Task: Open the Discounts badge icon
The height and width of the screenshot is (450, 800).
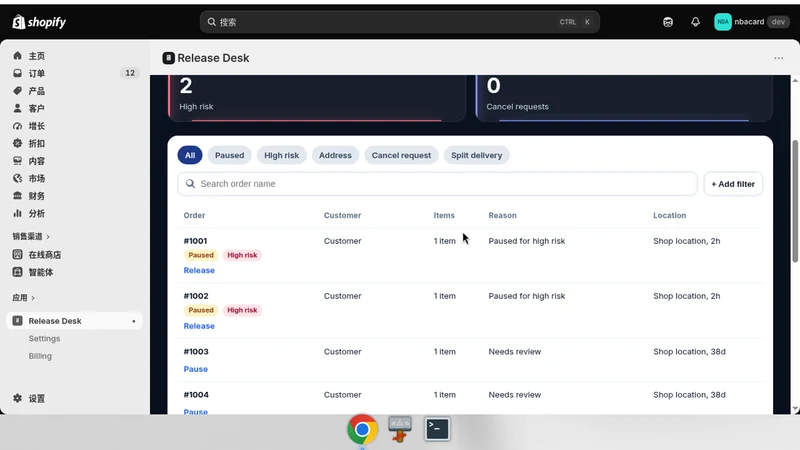Action: pos(17,143)
